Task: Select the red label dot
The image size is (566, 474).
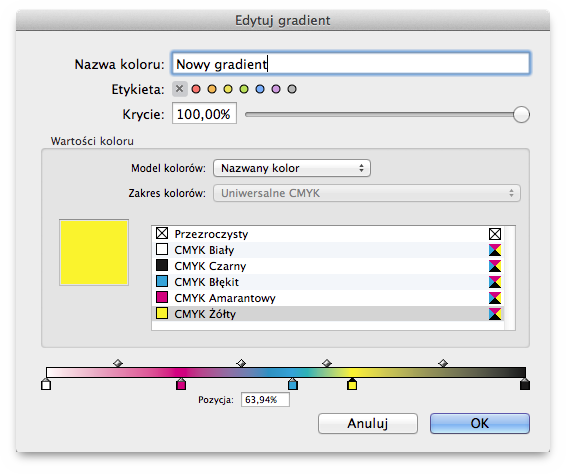Action: point(196,89)
